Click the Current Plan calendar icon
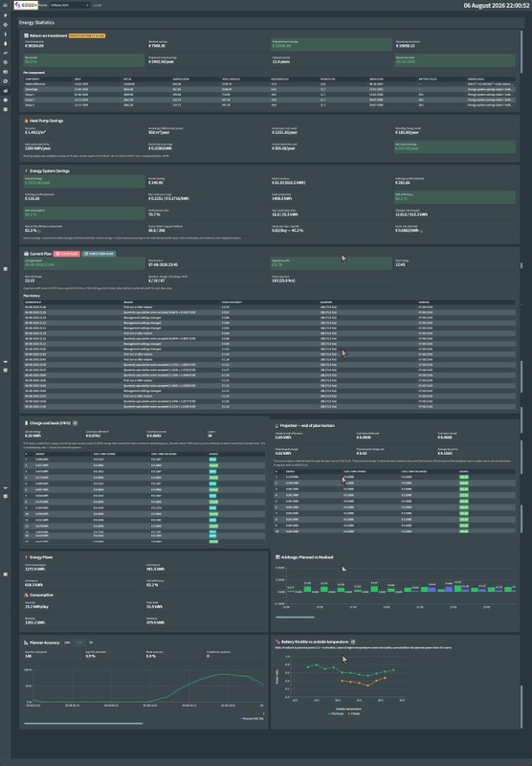Viewport: 532px width, 766px height. [27, 254]
